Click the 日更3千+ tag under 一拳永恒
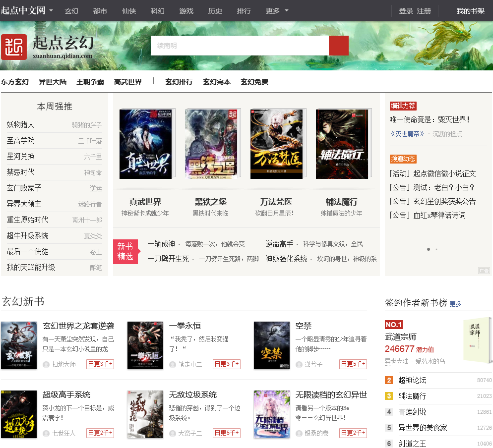This screenshot has height=448, width=493. click(227, 364)
